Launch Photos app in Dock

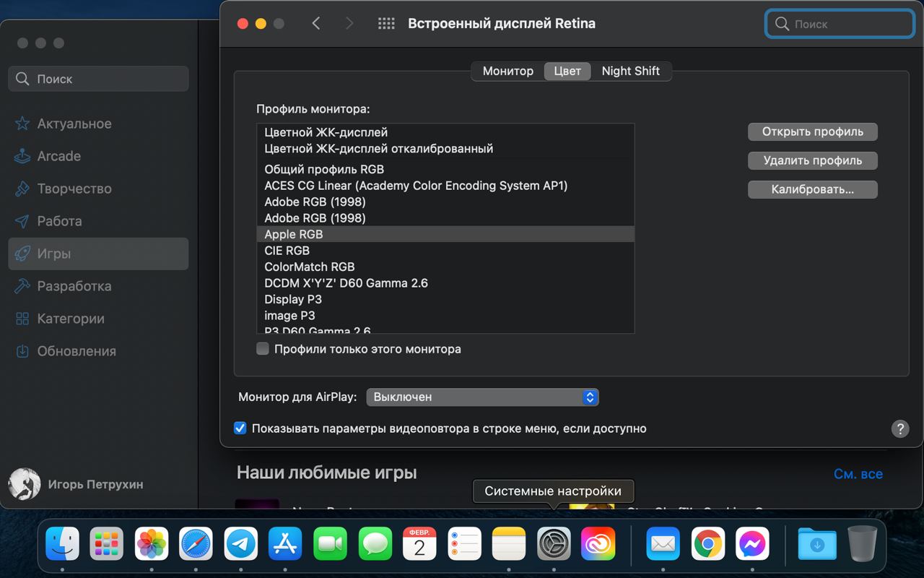152,543
